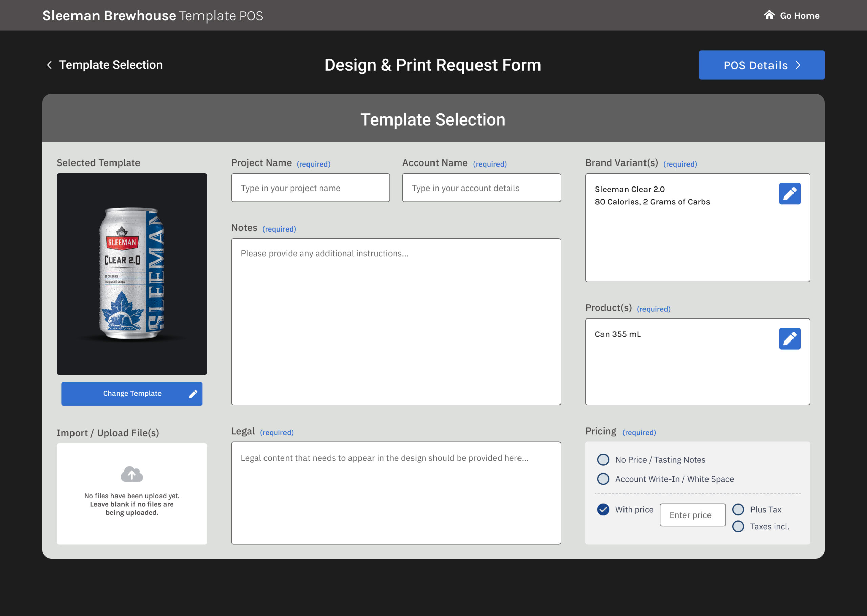The image size is (867, 616).
Task: Click pencil icon on Change Template button
Action: tap(193, 394)
